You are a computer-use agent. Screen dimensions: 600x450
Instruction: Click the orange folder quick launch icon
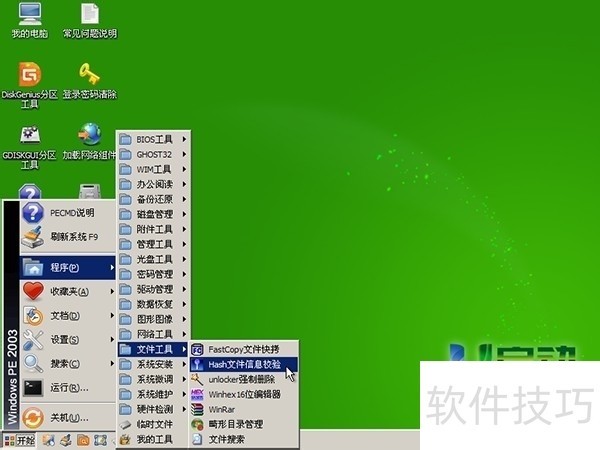(x=83, y=440)
